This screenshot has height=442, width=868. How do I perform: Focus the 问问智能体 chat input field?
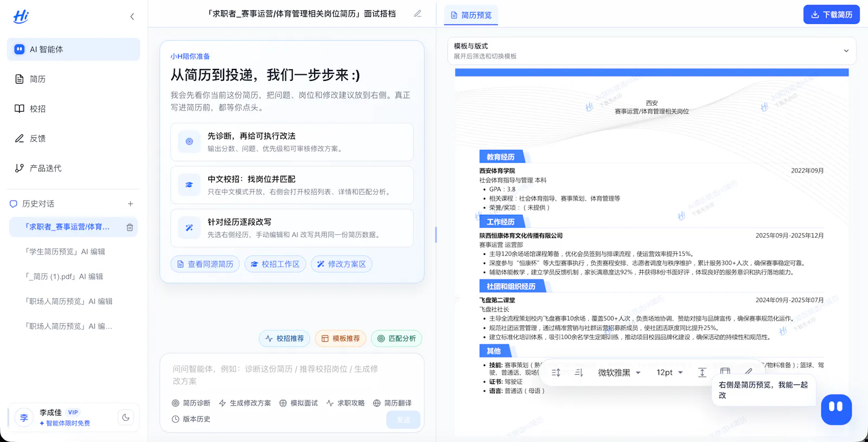click(x=292, y=375)
